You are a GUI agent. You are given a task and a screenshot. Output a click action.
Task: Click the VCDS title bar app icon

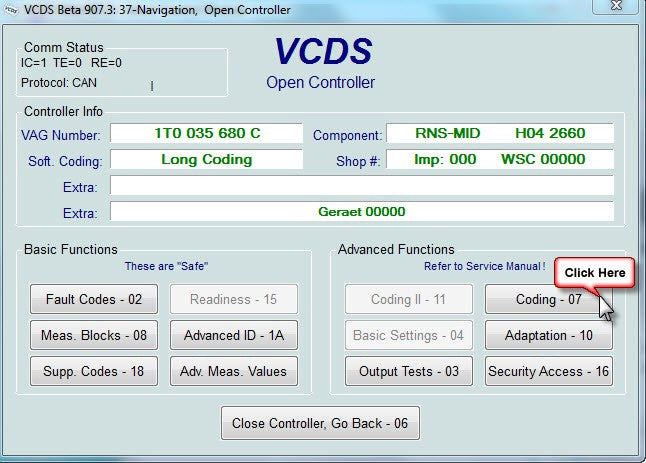[x=11, y=10]
